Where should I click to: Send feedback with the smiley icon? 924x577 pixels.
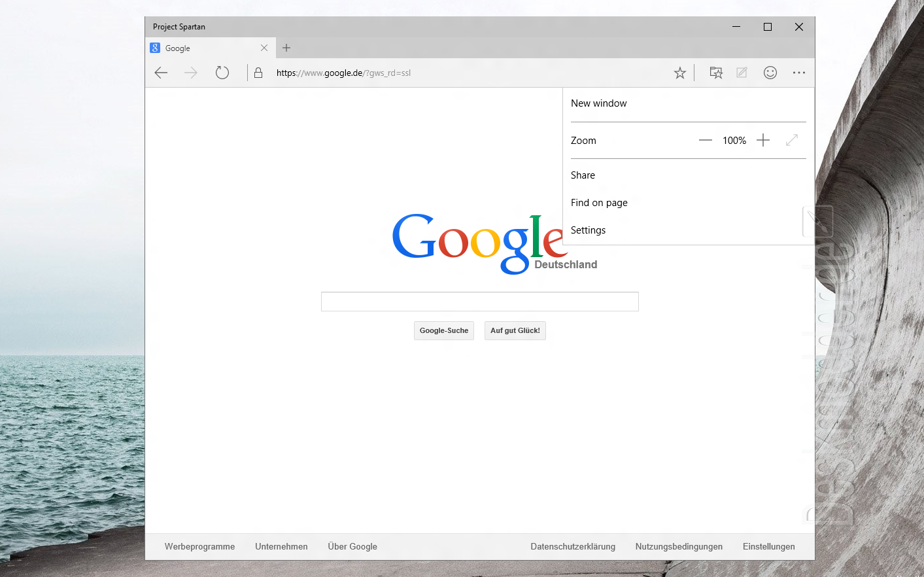[770, 73]
